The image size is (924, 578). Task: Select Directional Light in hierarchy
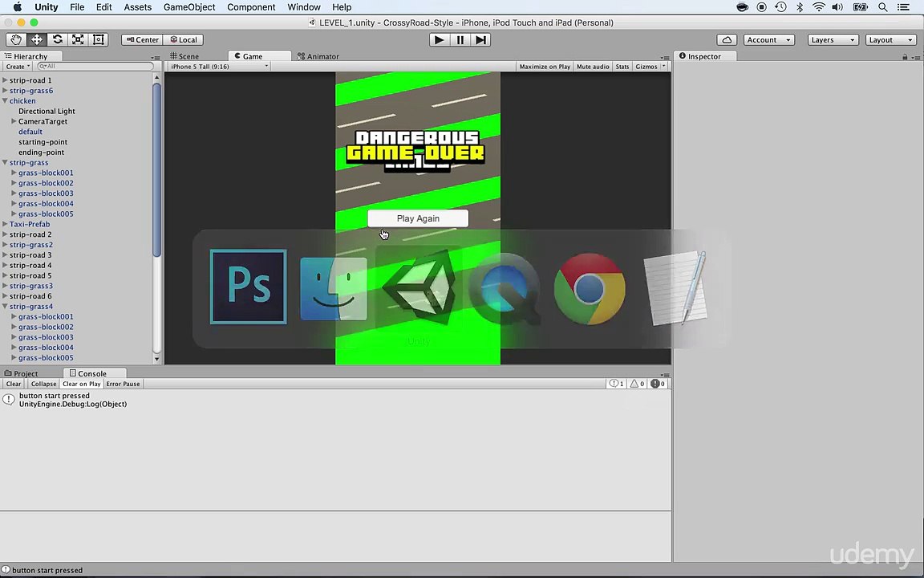[x=47, y=111]
